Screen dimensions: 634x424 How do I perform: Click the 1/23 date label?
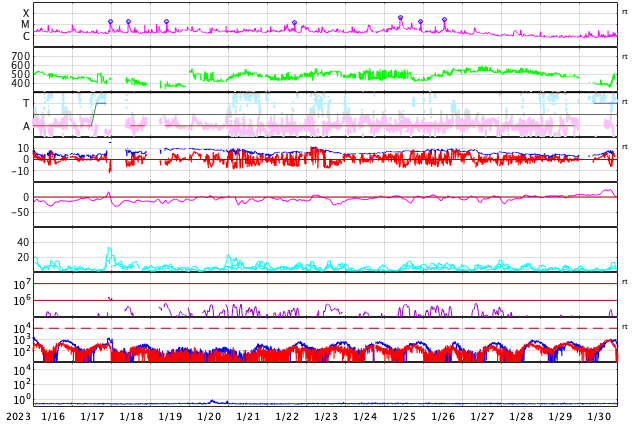pyautogui.click(x=326, y=417)
